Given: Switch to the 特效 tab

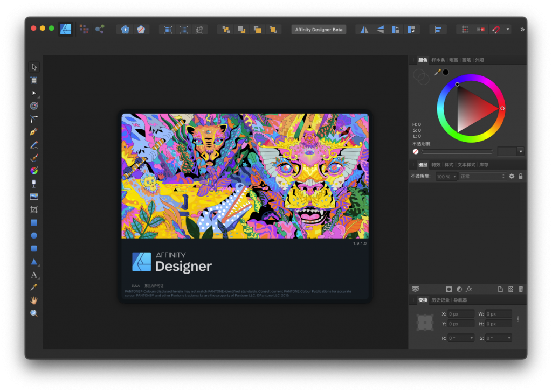Looking at the screenshot, I should [x=436, y=165].
